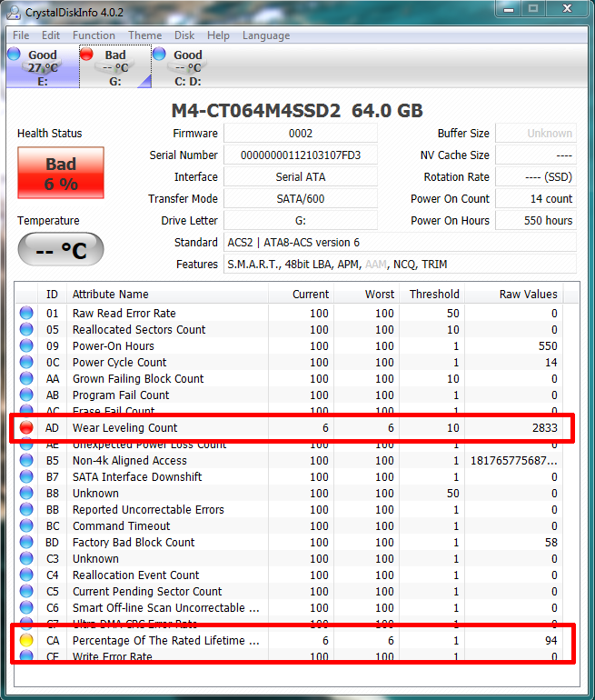
Task: Switch to the Good C: D: drive tab
Action: [188, 67]
